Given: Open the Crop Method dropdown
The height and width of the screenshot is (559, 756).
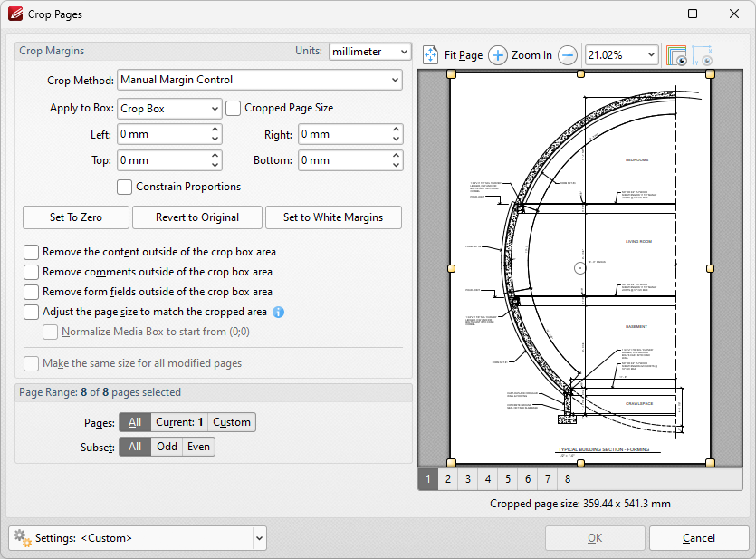Looking at the screenshot, I should coord(260,80).
